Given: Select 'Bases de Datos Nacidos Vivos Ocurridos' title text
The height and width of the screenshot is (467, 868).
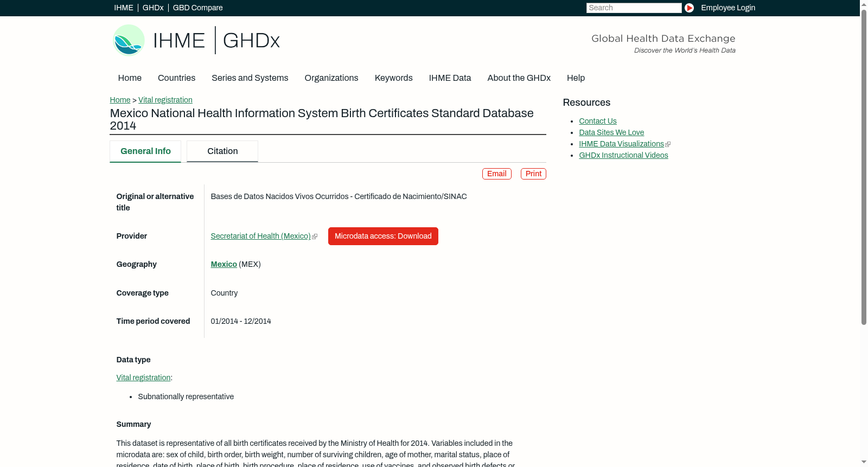Looking at the screenshot, I should click(279, 196).
